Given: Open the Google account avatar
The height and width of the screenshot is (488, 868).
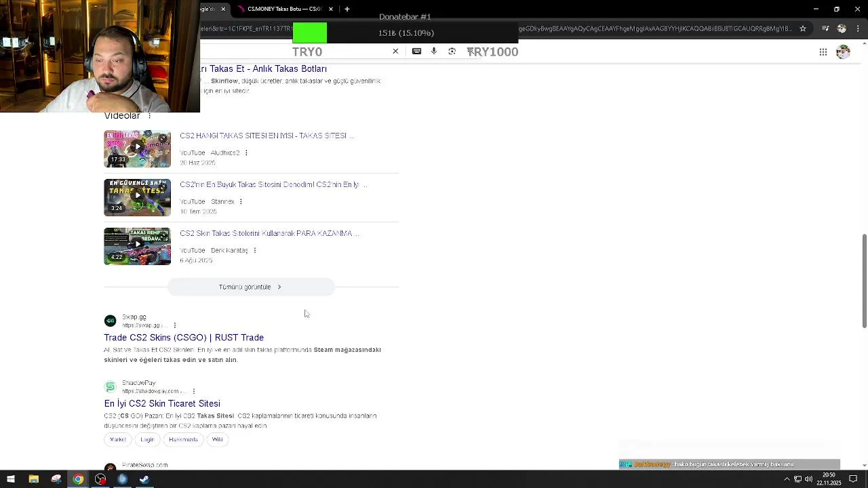Looking at the screenshot, I should (x=843, y=52).
